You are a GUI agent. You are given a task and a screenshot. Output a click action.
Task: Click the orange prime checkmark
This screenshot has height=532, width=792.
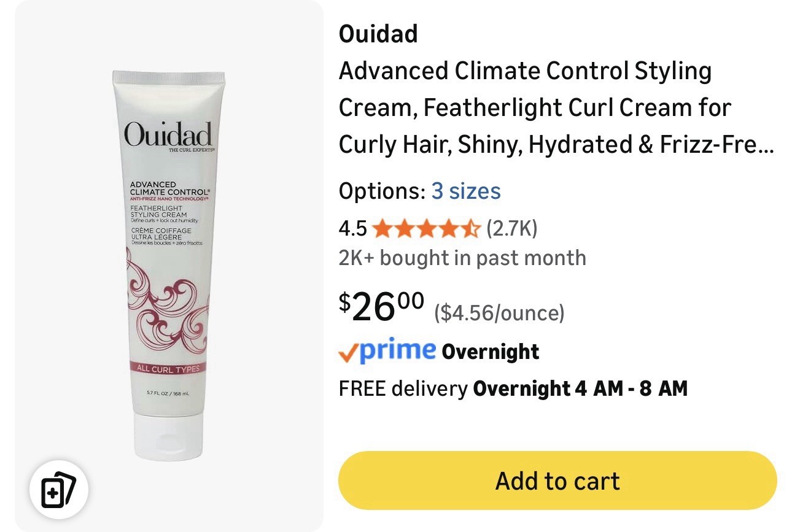point(347,352)
